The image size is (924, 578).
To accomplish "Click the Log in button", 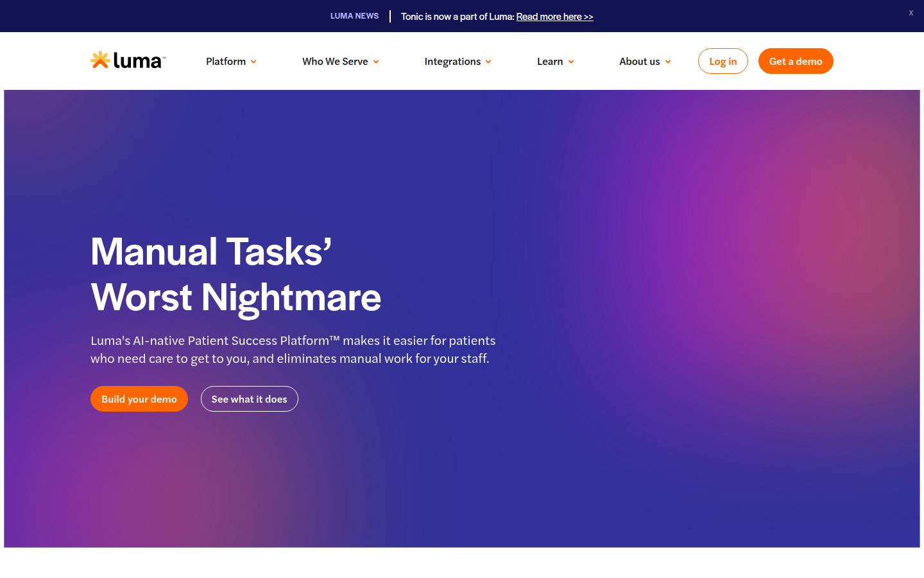I will [723, 61].
